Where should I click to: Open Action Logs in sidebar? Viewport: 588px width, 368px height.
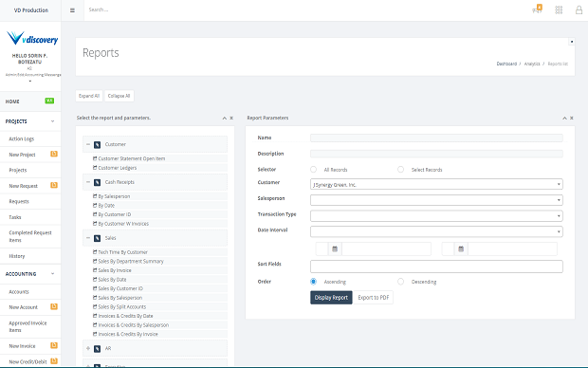(22, 139)
